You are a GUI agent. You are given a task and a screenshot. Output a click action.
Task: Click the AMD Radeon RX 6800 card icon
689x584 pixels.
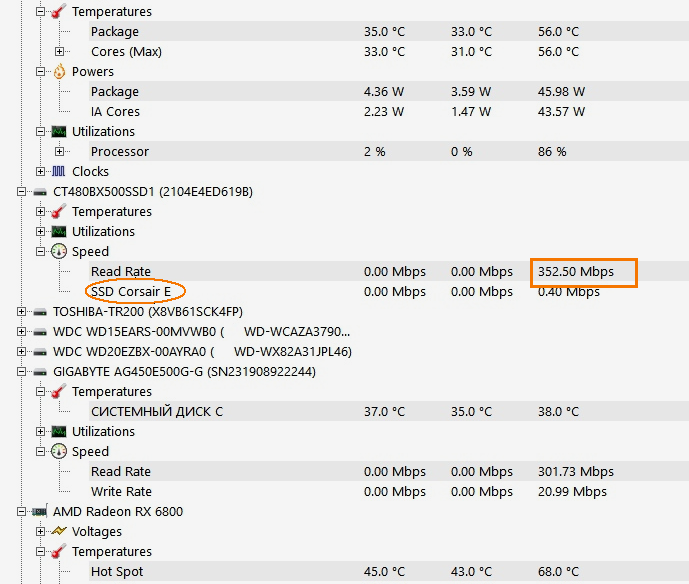coord(40,512)
